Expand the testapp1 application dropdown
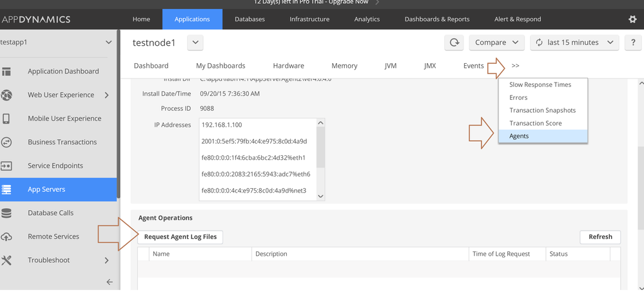 click(108, 43)
